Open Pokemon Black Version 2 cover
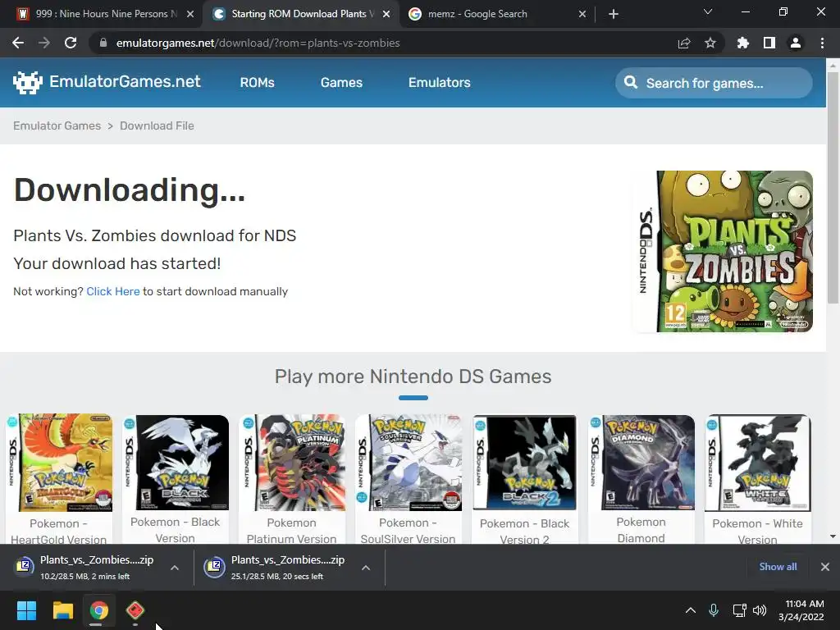The width and height of the screenshot is (840, 630). click(x=524, y=463)
